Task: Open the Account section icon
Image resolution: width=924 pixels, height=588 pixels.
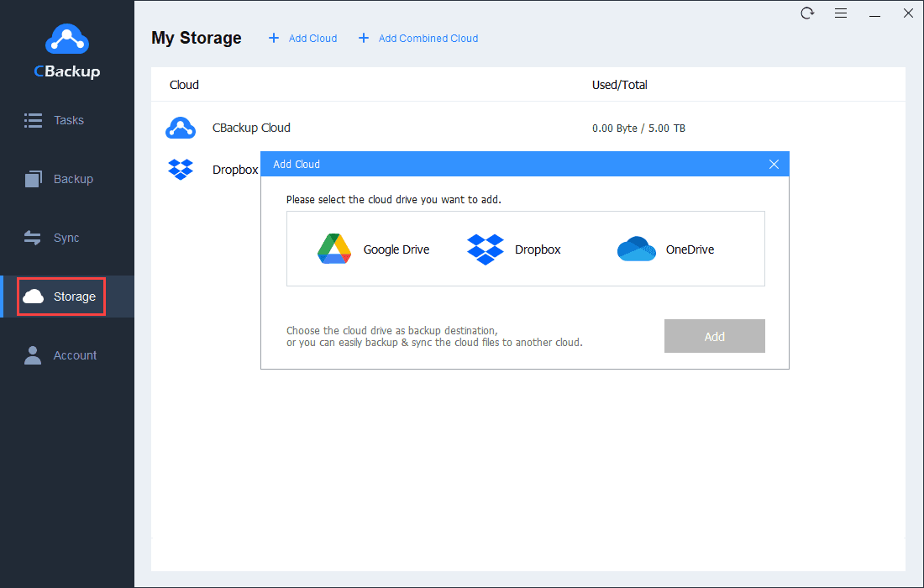Action: coord(32,354)
